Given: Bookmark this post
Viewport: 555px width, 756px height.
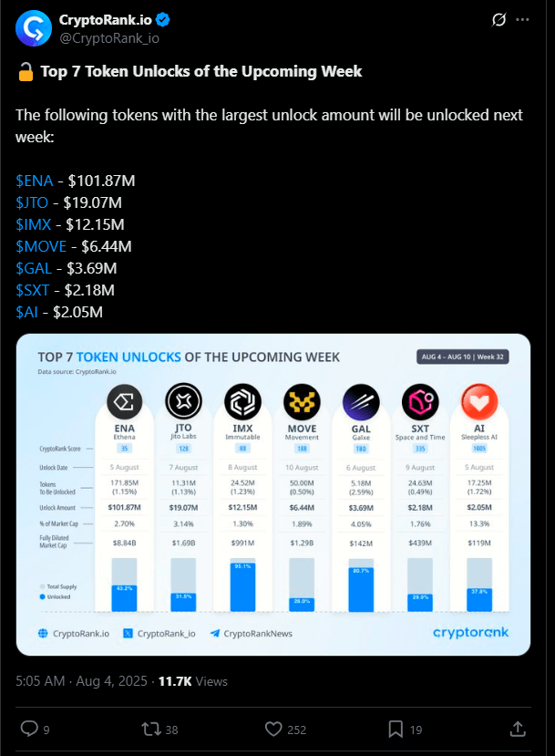Looking at the screenshot, I should point(396,729).
